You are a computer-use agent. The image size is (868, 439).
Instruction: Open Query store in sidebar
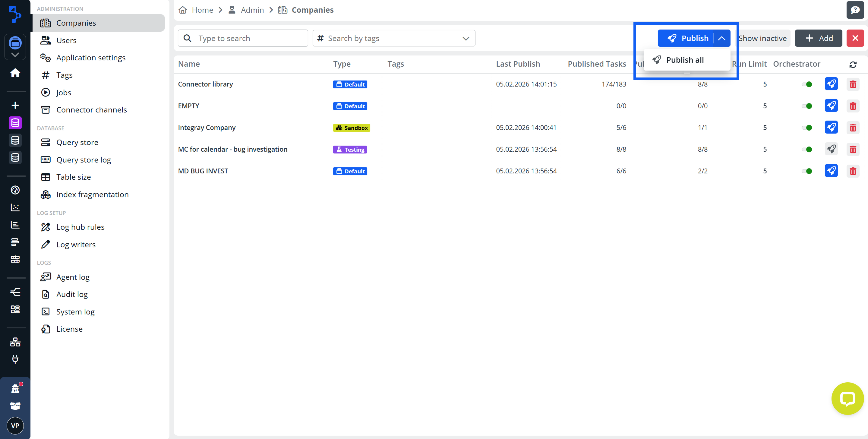pos(77,142)
